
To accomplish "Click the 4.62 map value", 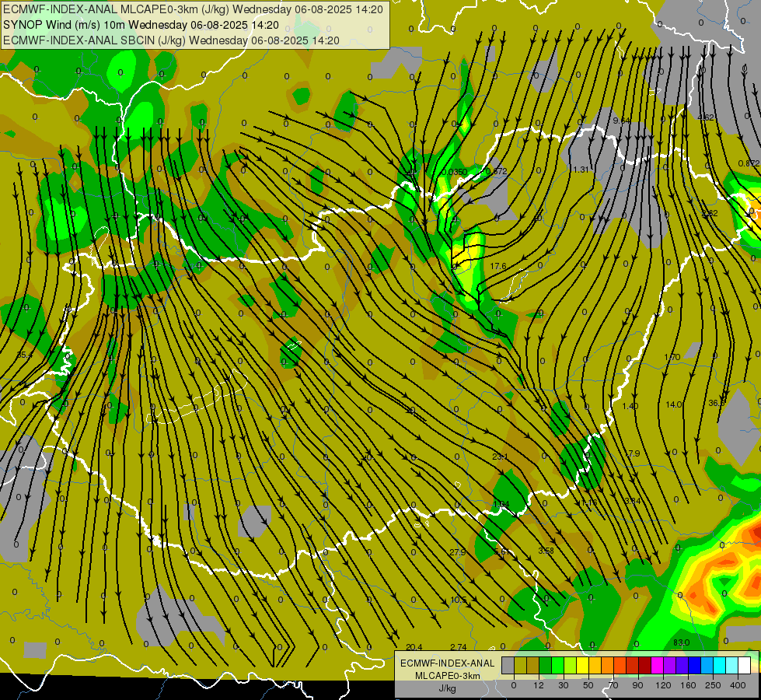I will coord(706,117).
